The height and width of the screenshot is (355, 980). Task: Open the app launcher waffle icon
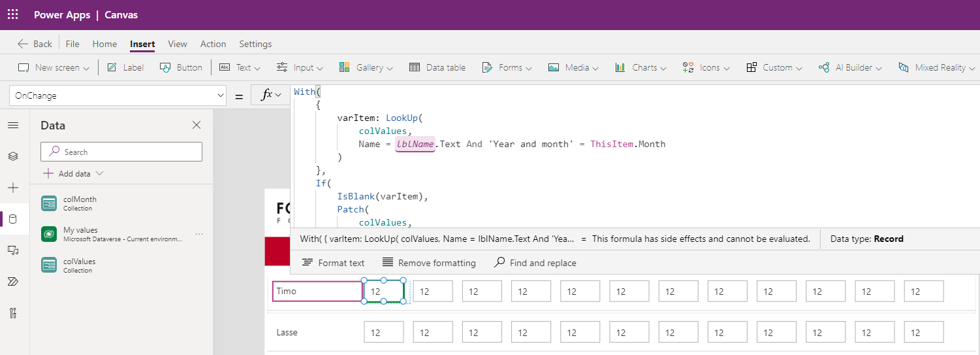[x=13, y=14]
